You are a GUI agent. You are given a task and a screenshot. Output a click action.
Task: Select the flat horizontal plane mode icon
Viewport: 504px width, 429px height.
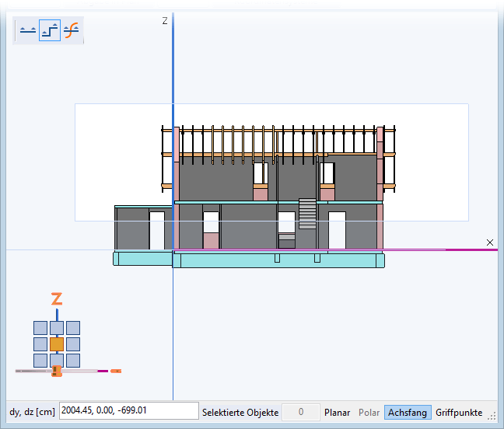click(x=28, y=30)
